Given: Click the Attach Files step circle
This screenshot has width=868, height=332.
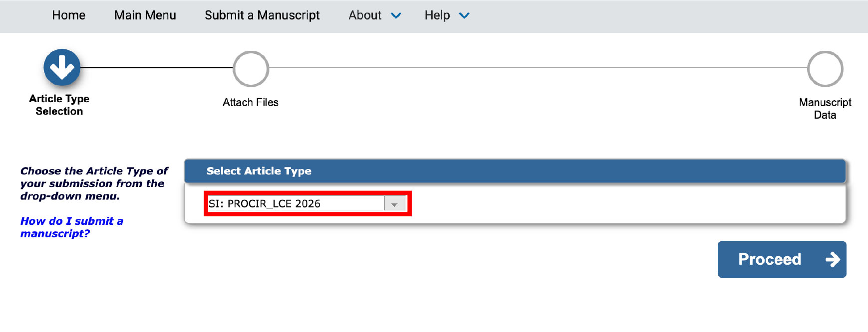Looking at the screenshot, I should point(251,69).
